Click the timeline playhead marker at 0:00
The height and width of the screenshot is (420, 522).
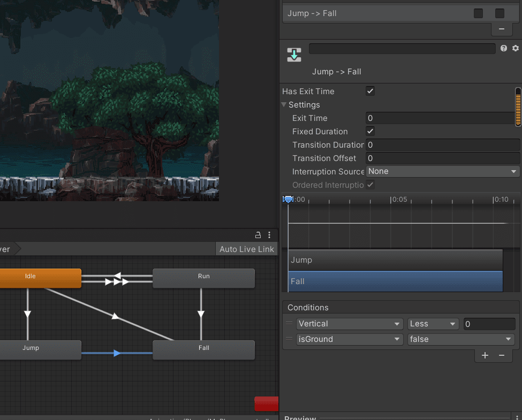(x=288, y=200)
